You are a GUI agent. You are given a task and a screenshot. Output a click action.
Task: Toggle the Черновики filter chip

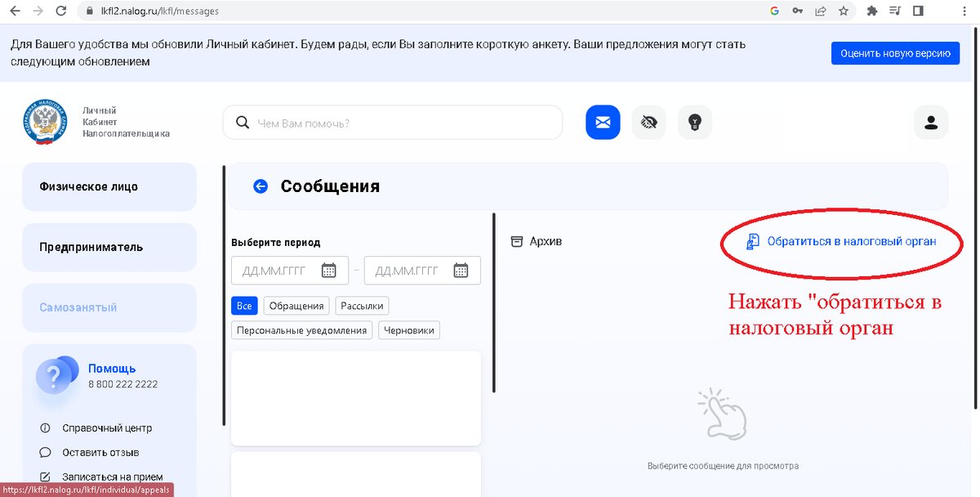(x=408, y=329)
